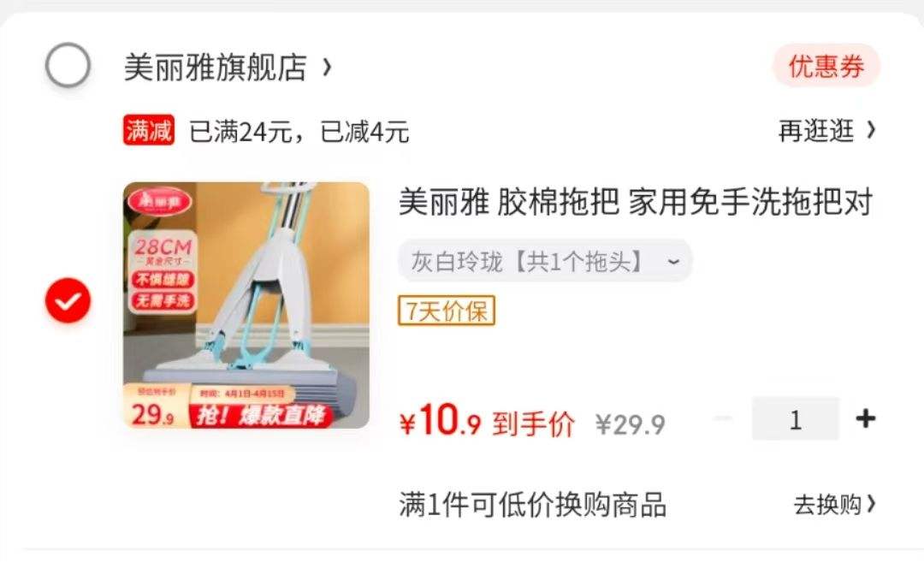Click the arrow beside 再逛逛
This screenshot has height=563, width=924.
tap(871, 130)
